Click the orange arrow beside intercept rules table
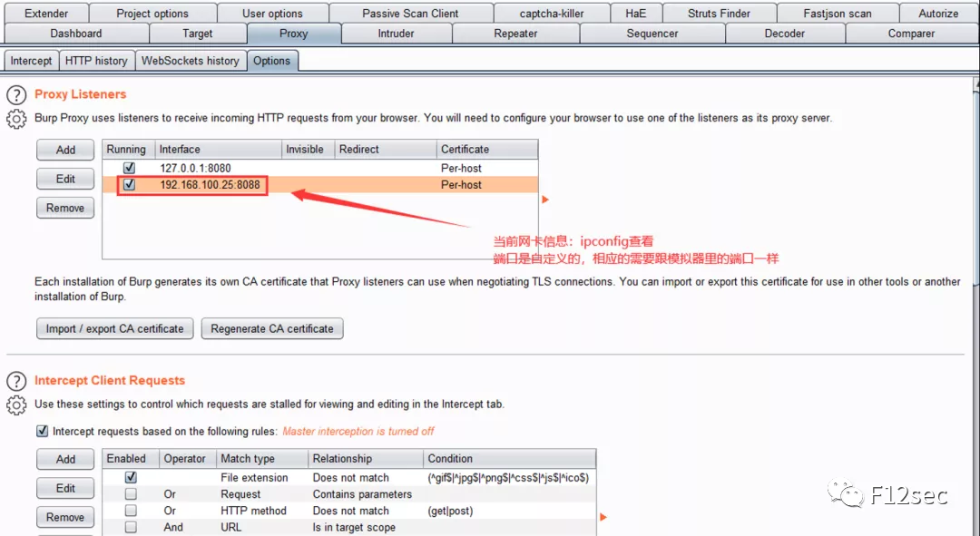 603,517
